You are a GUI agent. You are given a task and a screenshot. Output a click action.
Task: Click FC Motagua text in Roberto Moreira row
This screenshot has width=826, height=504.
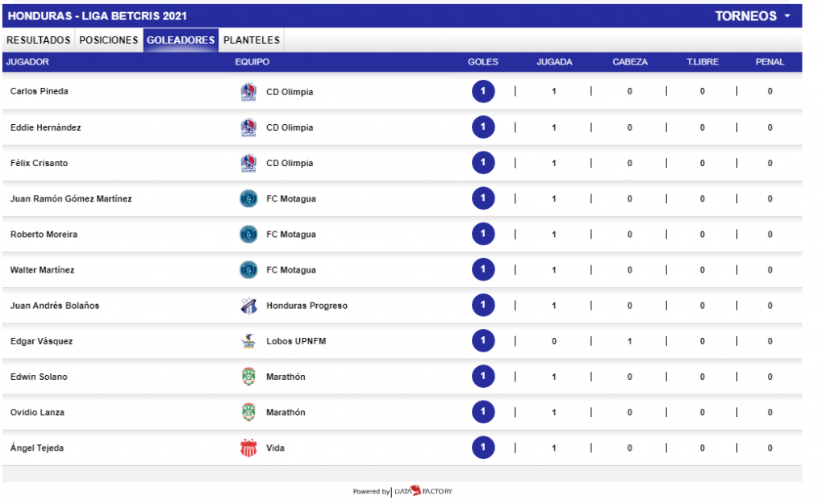pos(290,235)
